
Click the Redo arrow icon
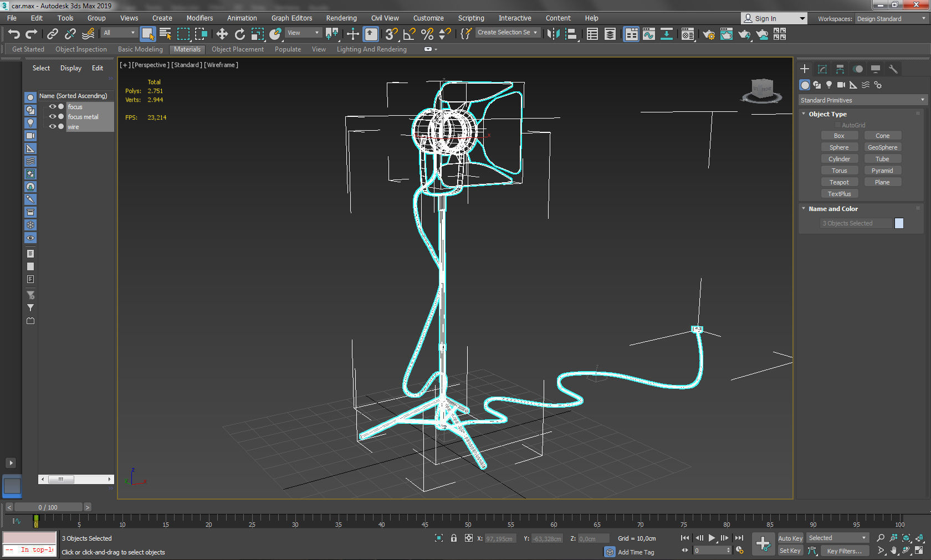click(32, 34)
